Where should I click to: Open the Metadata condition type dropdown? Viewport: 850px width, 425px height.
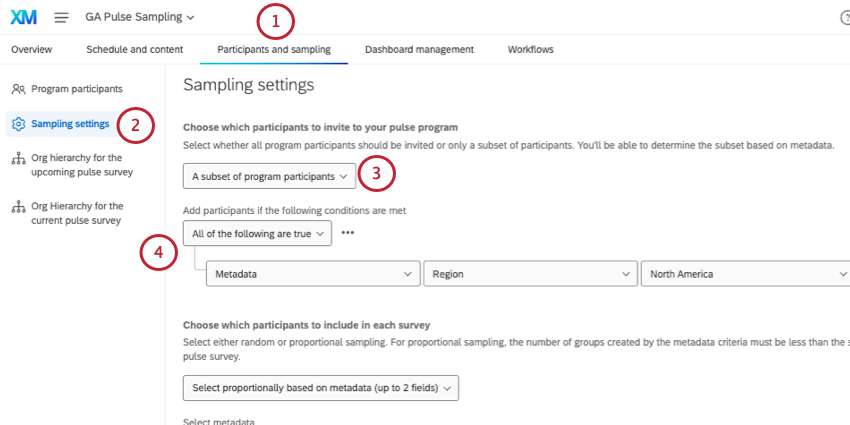coord(312,273)
